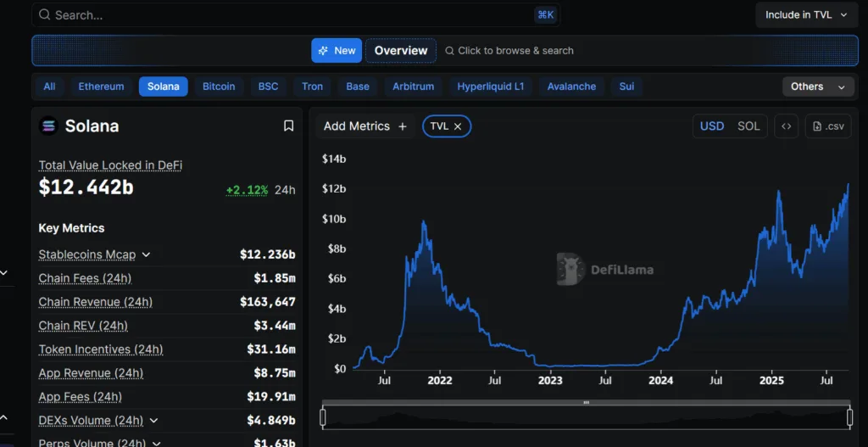The width and height of the screenshot is (868, 447).
Task: Click the Chain REV (24h) label
Action: (x=83, y=326)
